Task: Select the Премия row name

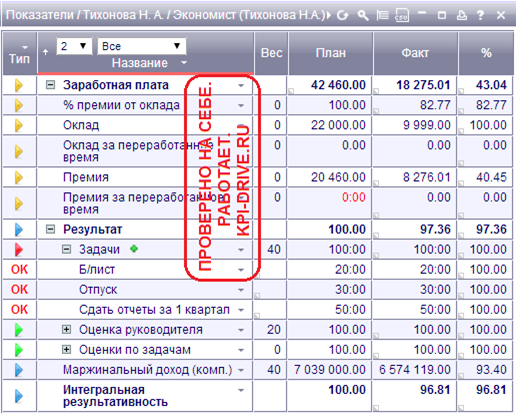Action: click(86, 177)
